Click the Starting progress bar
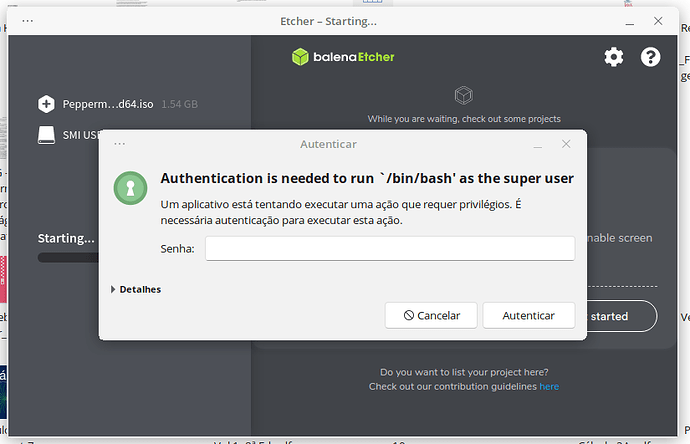Screen dimensions: 690x444 pos(68,257)
